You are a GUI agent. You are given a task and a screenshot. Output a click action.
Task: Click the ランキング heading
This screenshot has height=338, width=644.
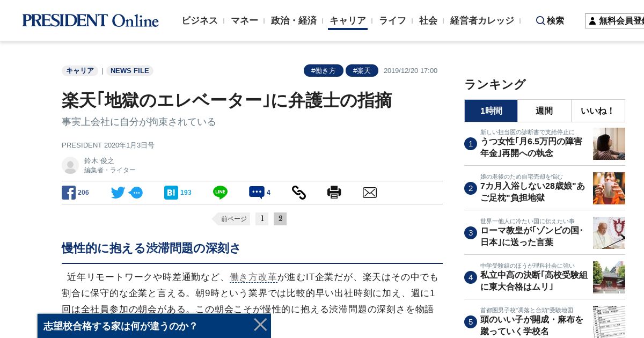tap(495, 85)
